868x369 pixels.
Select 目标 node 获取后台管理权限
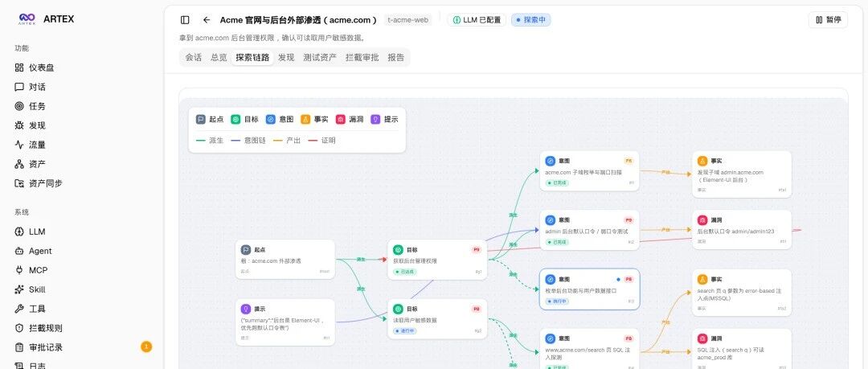coord(437,260)
